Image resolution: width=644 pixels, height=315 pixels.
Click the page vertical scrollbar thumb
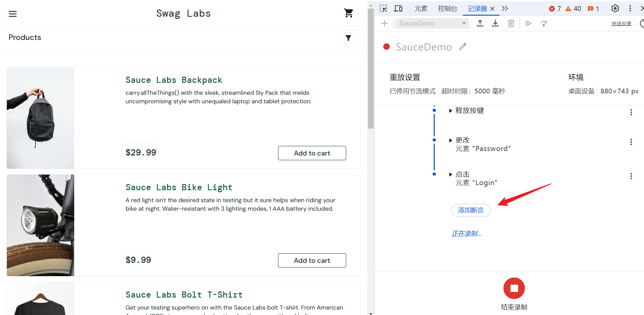(x=371, y=68)
